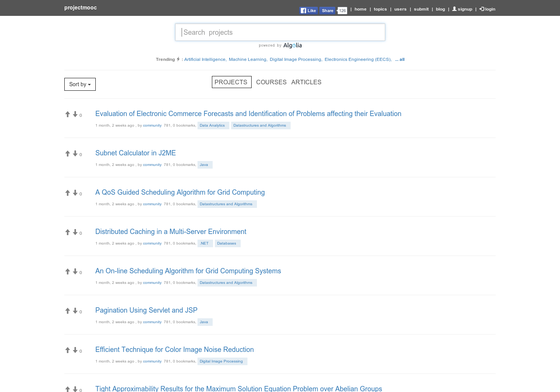This screenshot has width=560, height=392.
Task: Click the Algolia logo below the search bar
Action: [x=292, y=45]
